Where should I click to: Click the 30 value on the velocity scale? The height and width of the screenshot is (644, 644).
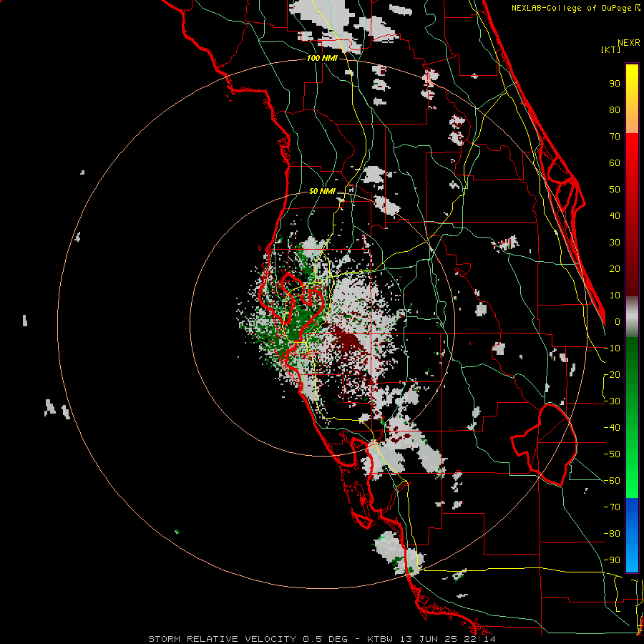pyautogui.click(x=615, y=243)
